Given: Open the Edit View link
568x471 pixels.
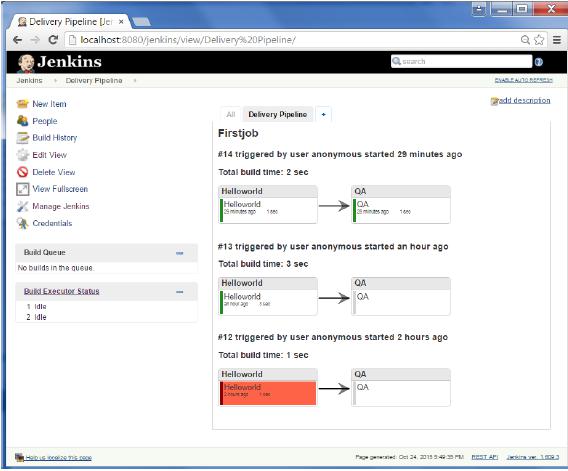Looking at the screenshot, I should point(50,155).
